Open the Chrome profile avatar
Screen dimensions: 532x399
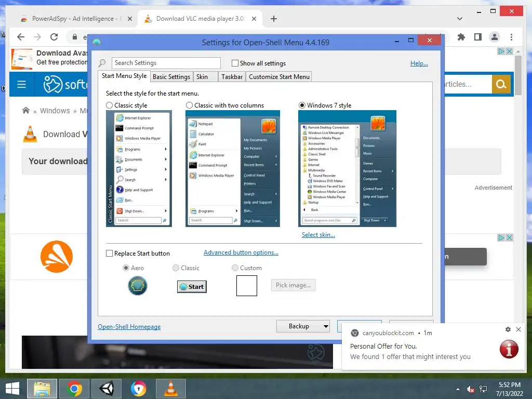pyautogui.click(x=495, y=37)
